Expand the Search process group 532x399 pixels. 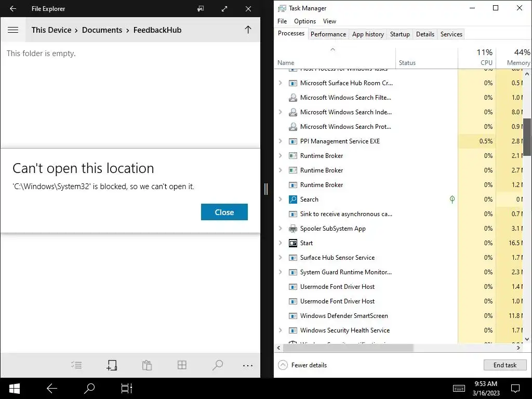[280, 199]
